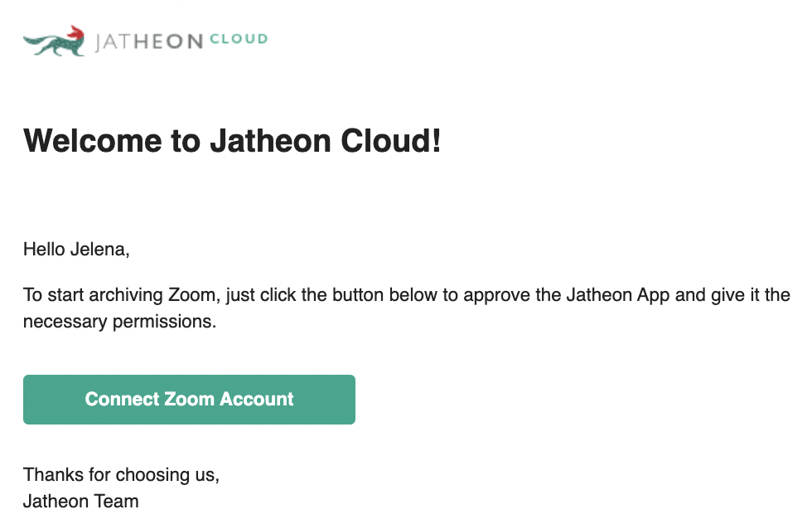Screen dimensions: 812x524
Task: Click the word "Cloud!" in the heading
Action: click(x=391, y=140)
